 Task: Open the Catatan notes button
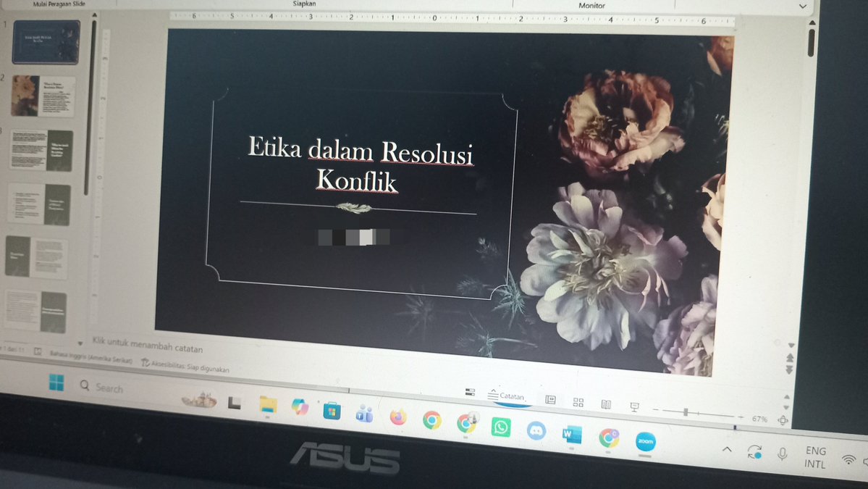click(506, 396)
